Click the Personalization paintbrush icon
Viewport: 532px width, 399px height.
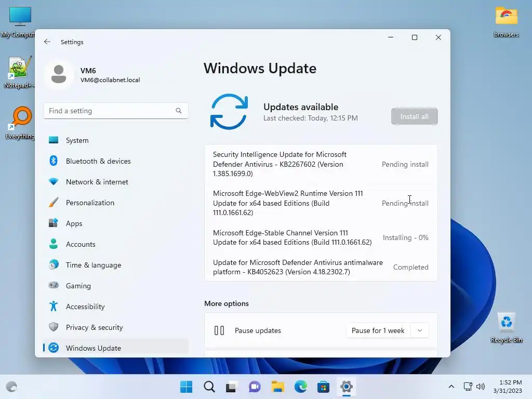(x=54, y=202)
